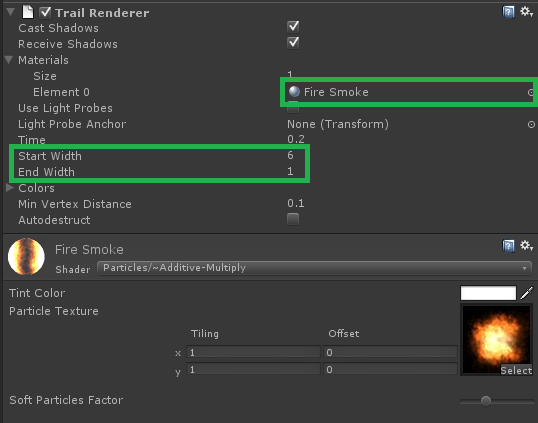
Task: Click the Particle Texture label
Action: 54,311
